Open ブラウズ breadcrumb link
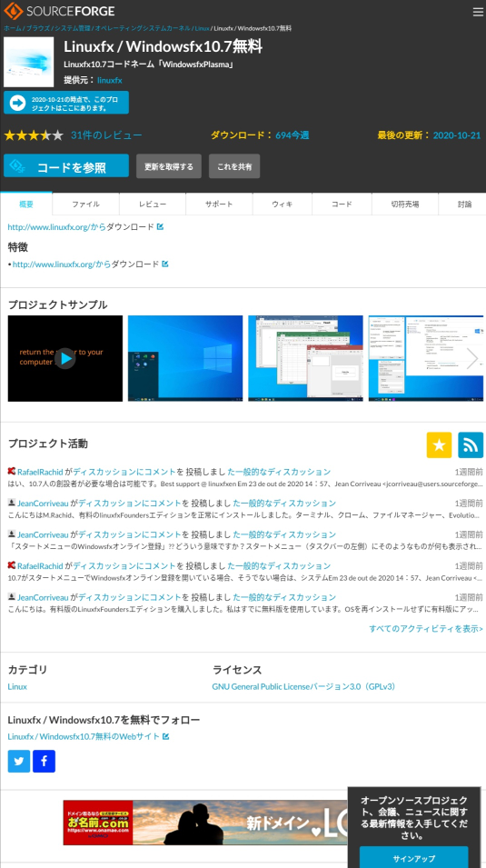 [x=37, y=28]
